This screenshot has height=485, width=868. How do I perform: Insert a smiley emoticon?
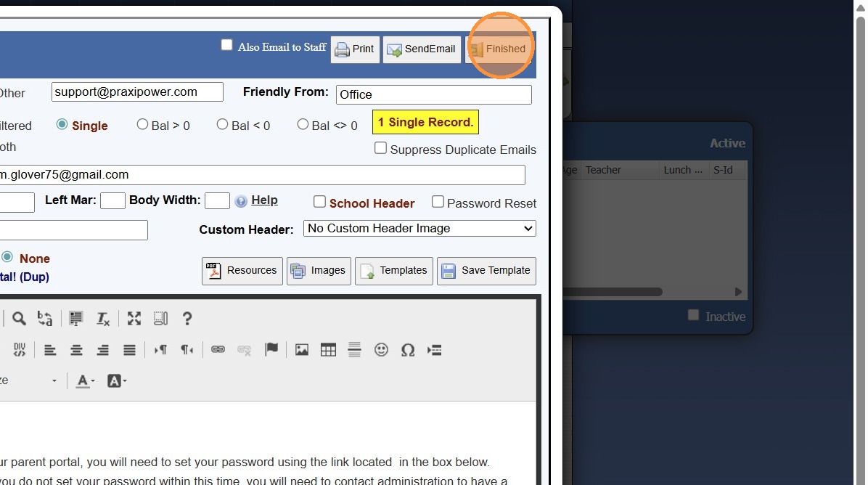(382, 350)
